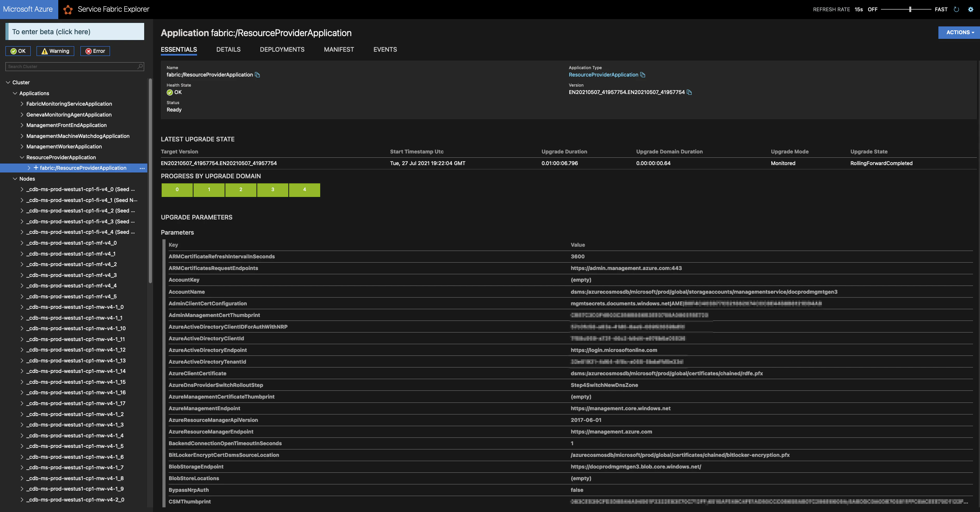Expand GenevaMonitoringAgentApplication node
This screenshot has height=512, width=980.
(22, 115)
